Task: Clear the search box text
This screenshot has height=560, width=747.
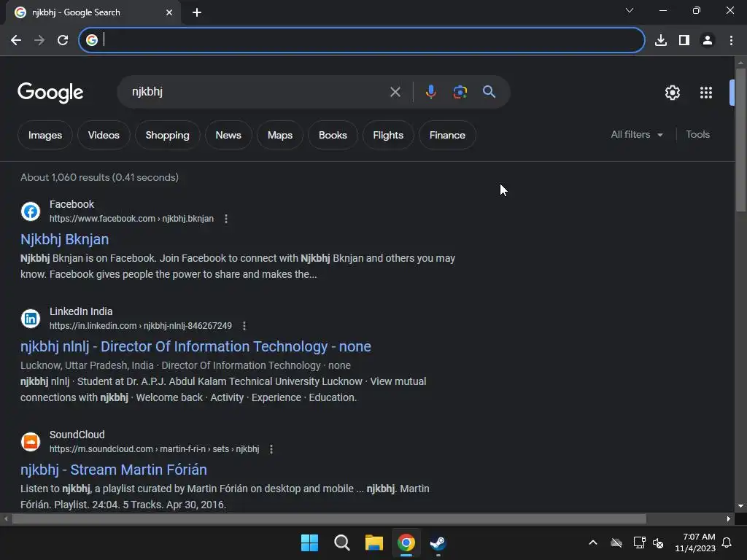Action: click(395, 91)
